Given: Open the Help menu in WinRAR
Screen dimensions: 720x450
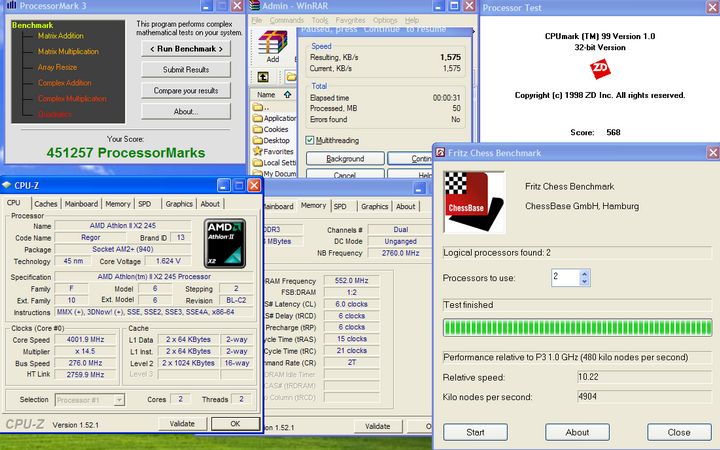Looking at the screenshot, I should click(412, 20).
